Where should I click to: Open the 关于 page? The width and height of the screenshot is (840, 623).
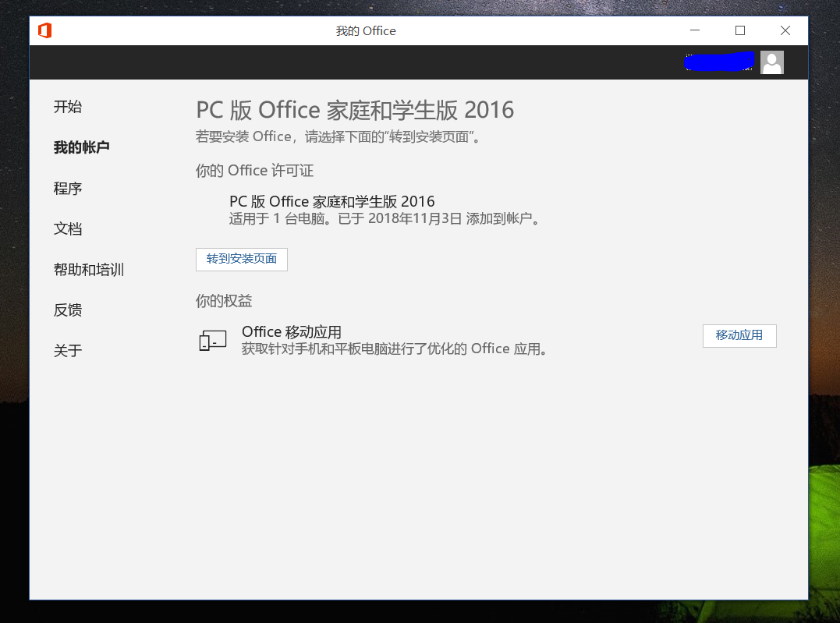tap(68, 351)
